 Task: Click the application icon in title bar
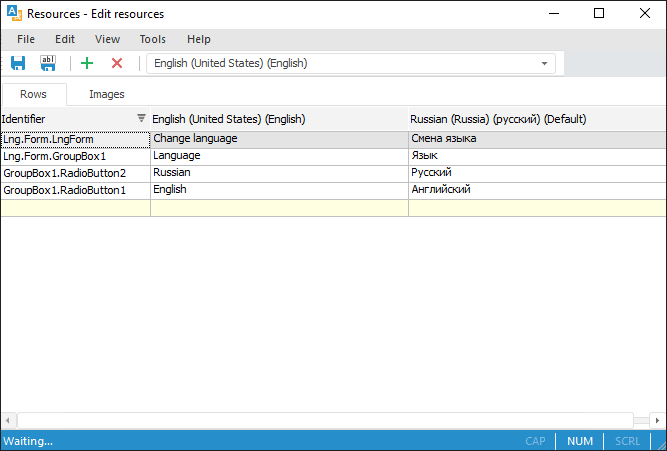point(13,14)
